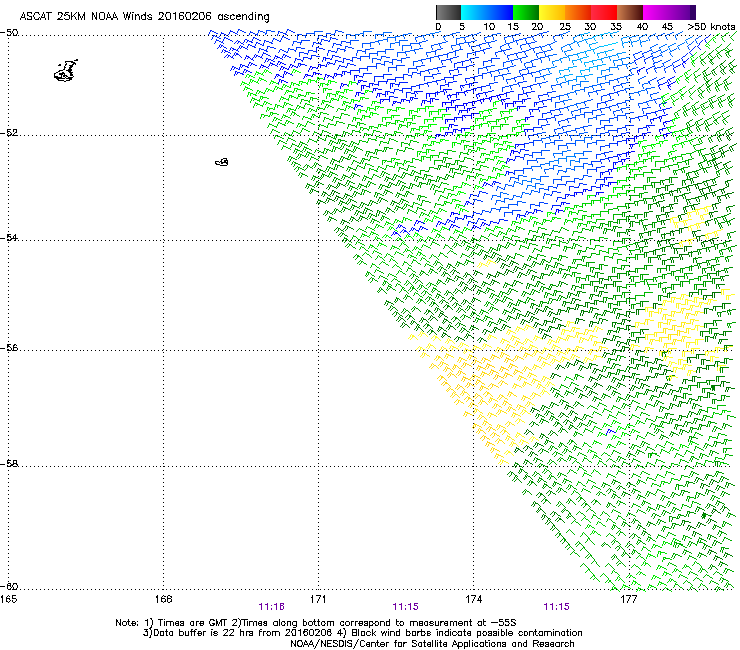Click the '25' legend scale label
Viewport: 740px width, 650px height.
pyautogui.click(x=565, y=27)
